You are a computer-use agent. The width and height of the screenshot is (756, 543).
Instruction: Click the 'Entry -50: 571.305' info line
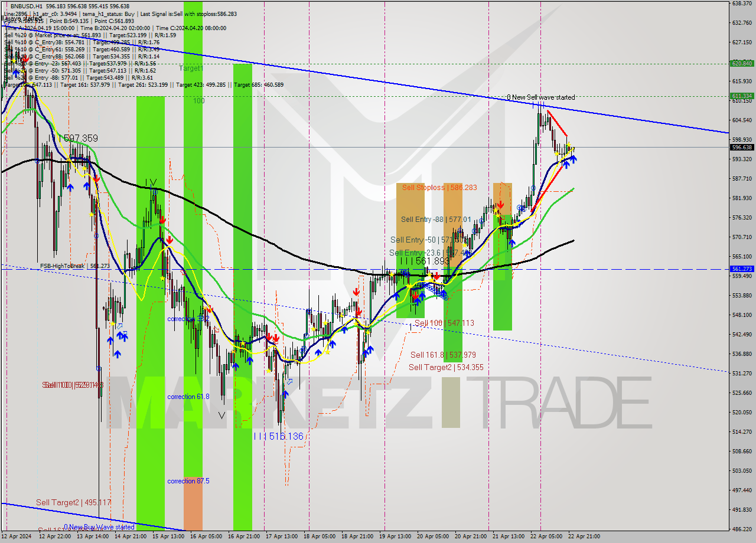click(x=80, y=70)
